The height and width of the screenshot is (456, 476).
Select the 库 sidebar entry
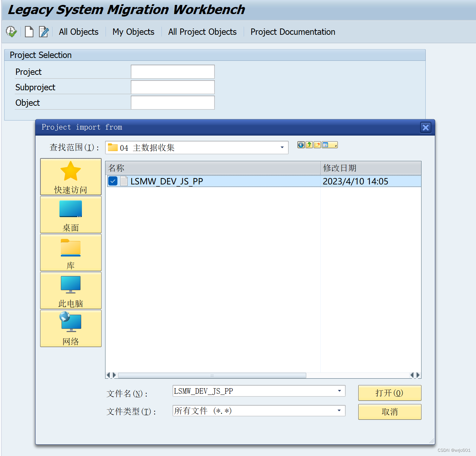click(71, 253)
